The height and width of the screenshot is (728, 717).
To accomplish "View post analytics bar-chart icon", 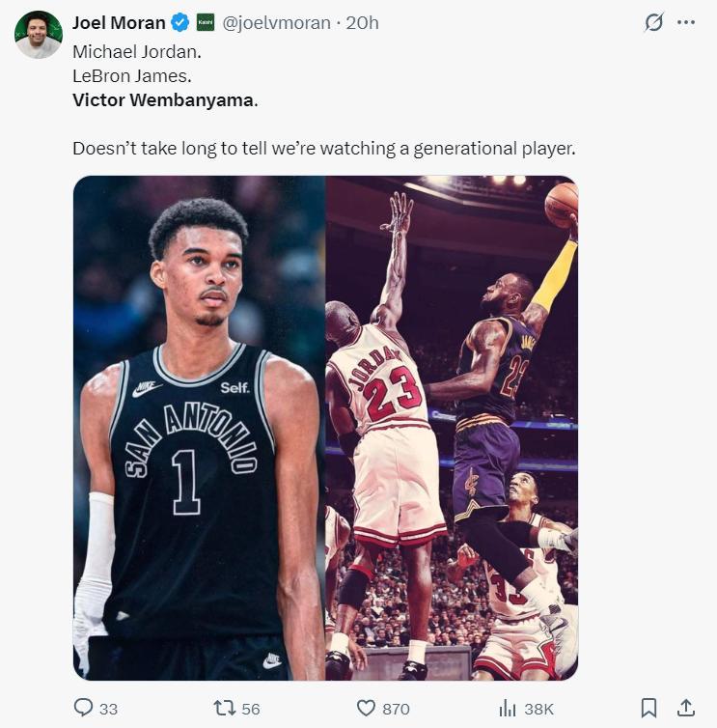I will [508, 708].
